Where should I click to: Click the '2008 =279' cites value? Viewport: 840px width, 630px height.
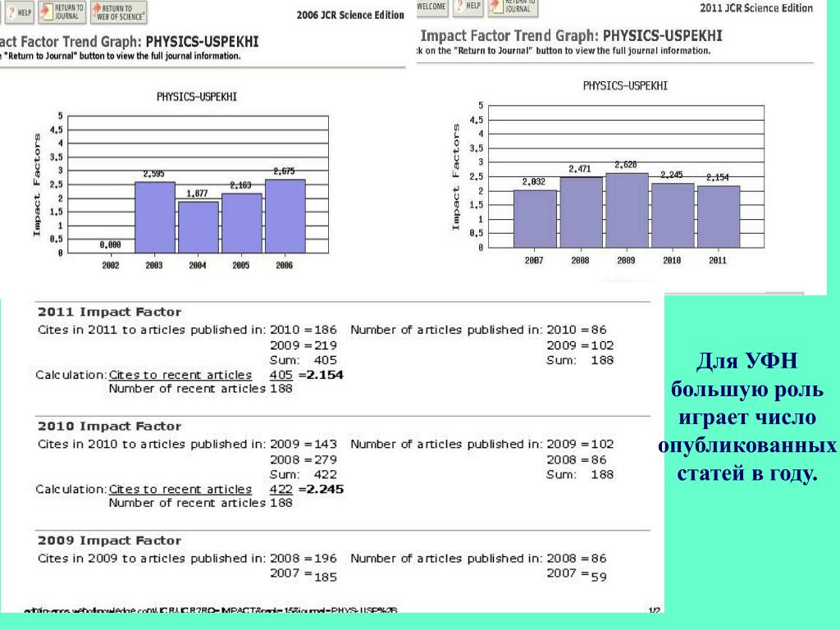tap(304, 459)
